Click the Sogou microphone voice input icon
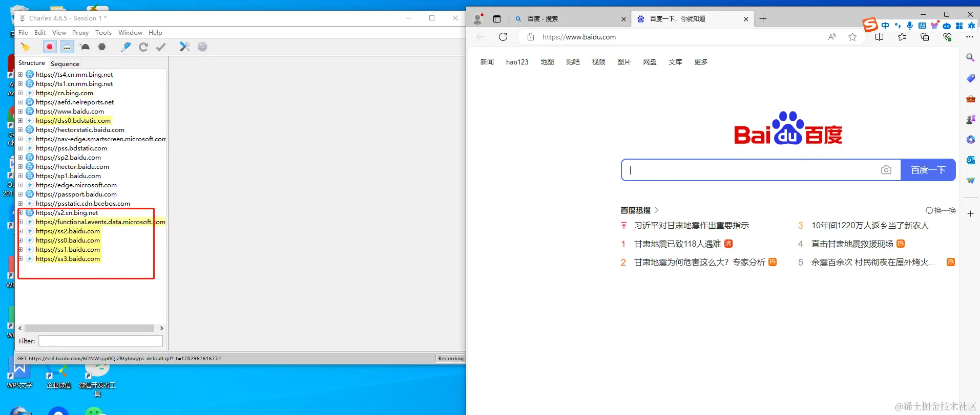This screenshot has height=415, width=980. (909, 26)
